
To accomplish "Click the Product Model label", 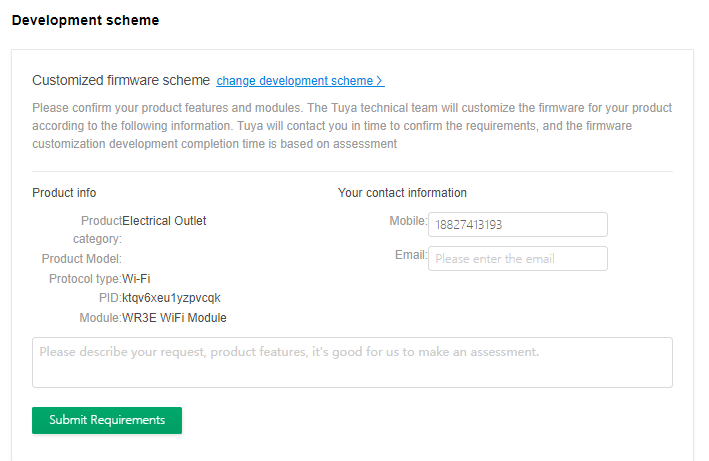I will click(81, 259).
